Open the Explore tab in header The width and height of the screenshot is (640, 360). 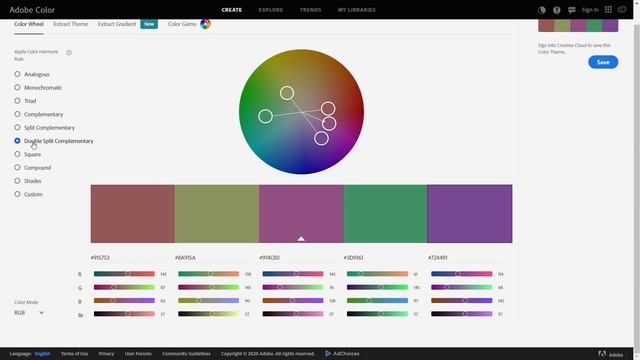point(271,10)
